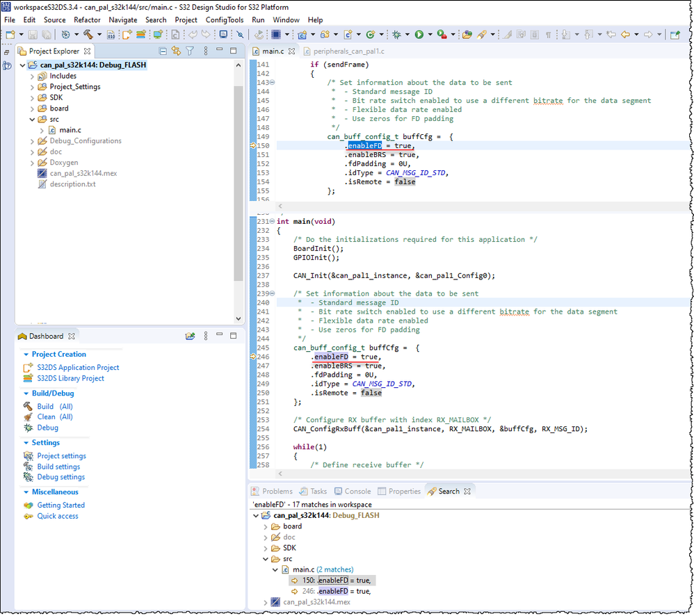Collapse the Build/Debug section in Dashboard
Viewport: 694px width, 616px height.
26,394
